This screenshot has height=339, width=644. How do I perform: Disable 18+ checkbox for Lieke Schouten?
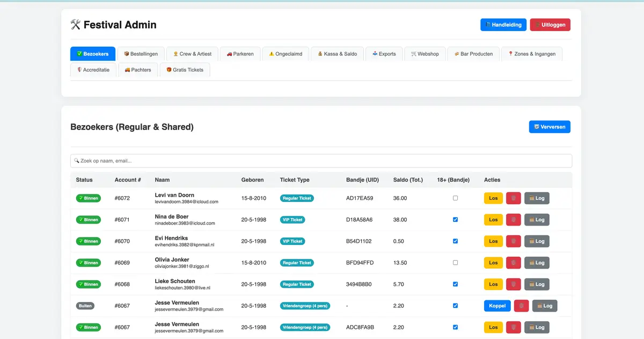point(455,284)
